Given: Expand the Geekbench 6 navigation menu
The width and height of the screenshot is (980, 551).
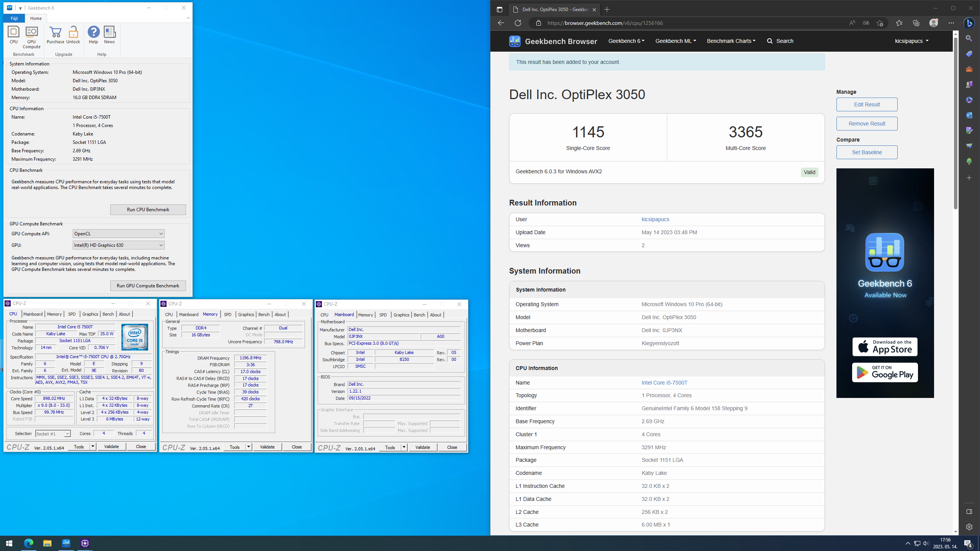Looking at the screenshot, I should (626, 41).
